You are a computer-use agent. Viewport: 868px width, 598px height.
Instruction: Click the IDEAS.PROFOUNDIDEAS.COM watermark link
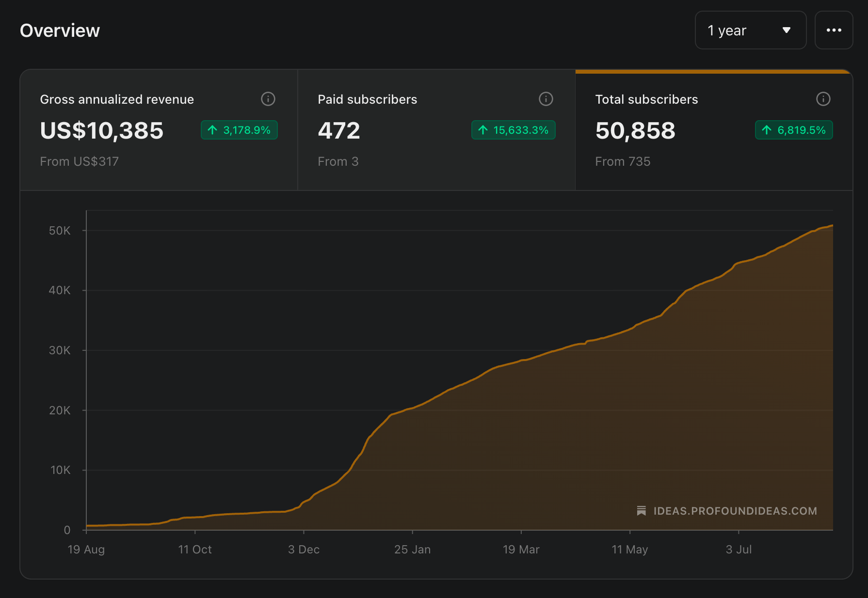point(735,511)
